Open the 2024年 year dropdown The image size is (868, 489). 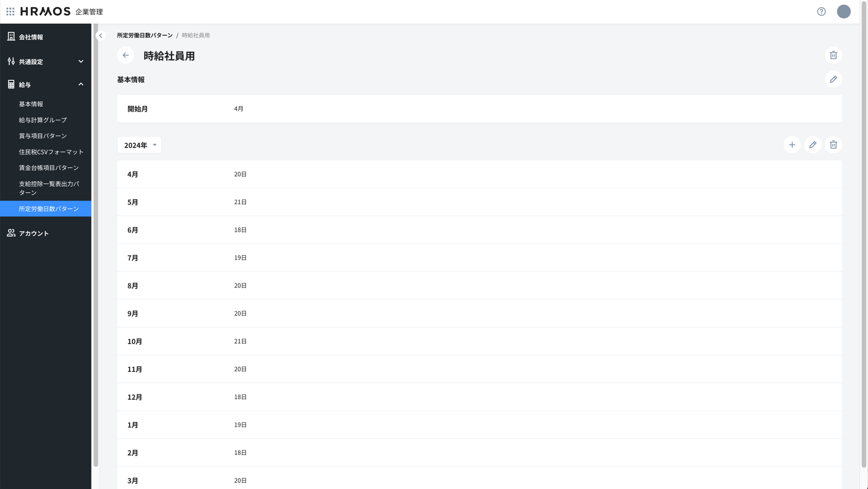pos(139,145)
